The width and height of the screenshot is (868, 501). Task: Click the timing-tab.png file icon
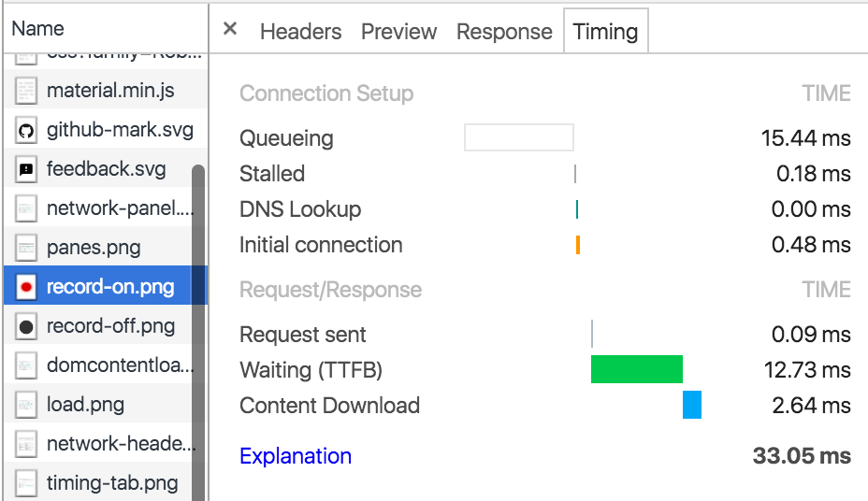pos(27,483)
